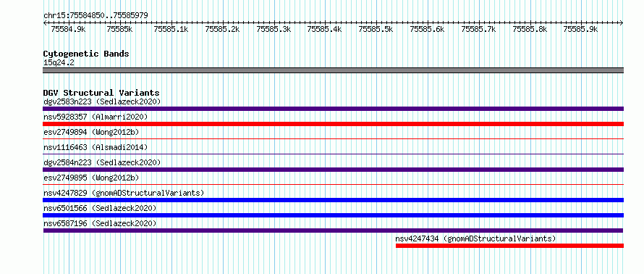Image resolution: width=644 pixels, height=274 pixels.
Task: Open the nsv6501566 (Sedlazeck2020) variant label
Action: coord(100,208)
